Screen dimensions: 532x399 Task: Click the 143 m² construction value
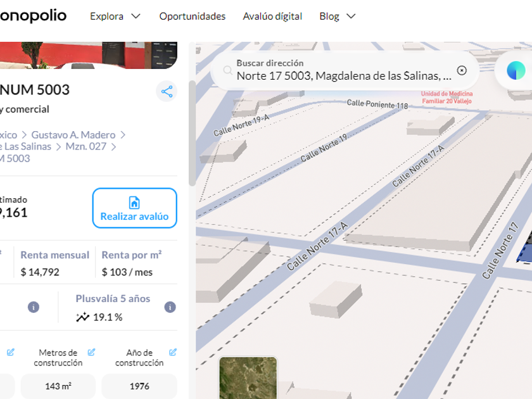point(58,386)
